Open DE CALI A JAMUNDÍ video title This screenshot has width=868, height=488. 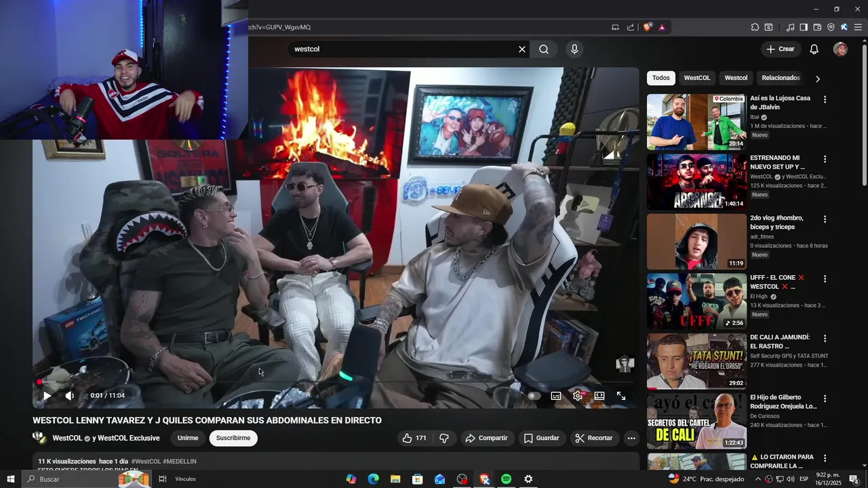pos(780,342)
